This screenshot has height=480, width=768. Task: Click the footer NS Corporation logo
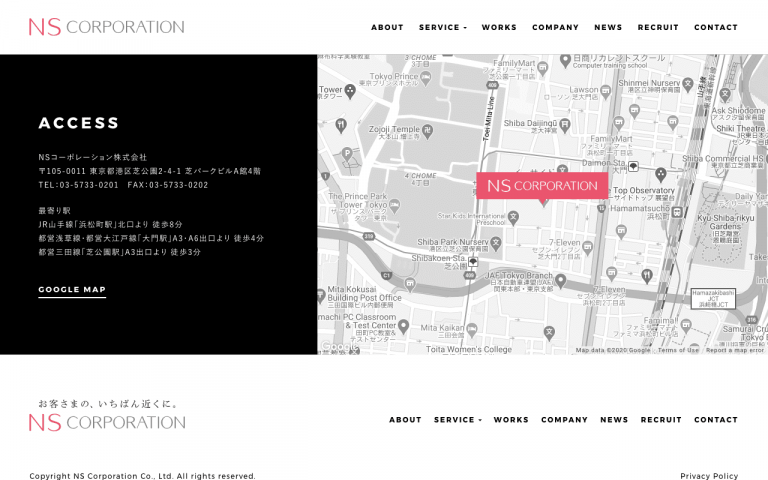coord(107,422)
